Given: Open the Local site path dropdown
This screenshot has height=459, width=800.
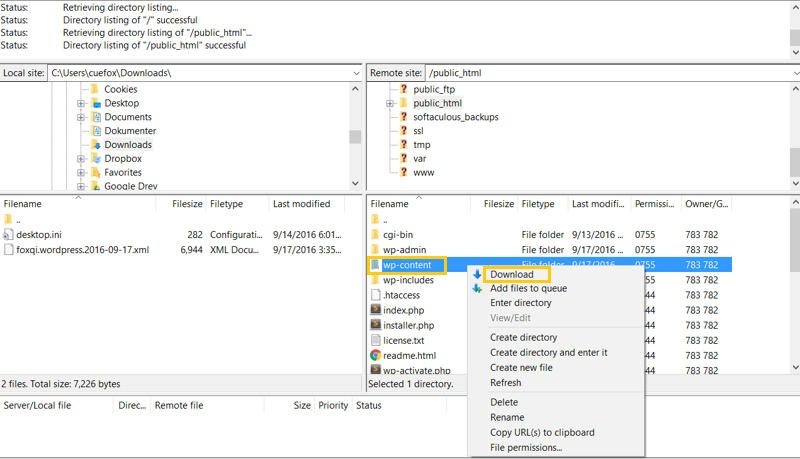Looking at the screenshot, I should click(356, 73).
